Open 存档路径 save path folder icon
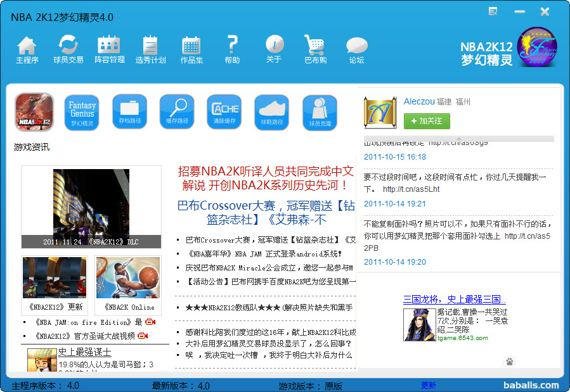The image size is (570, 392). (129, 112)
